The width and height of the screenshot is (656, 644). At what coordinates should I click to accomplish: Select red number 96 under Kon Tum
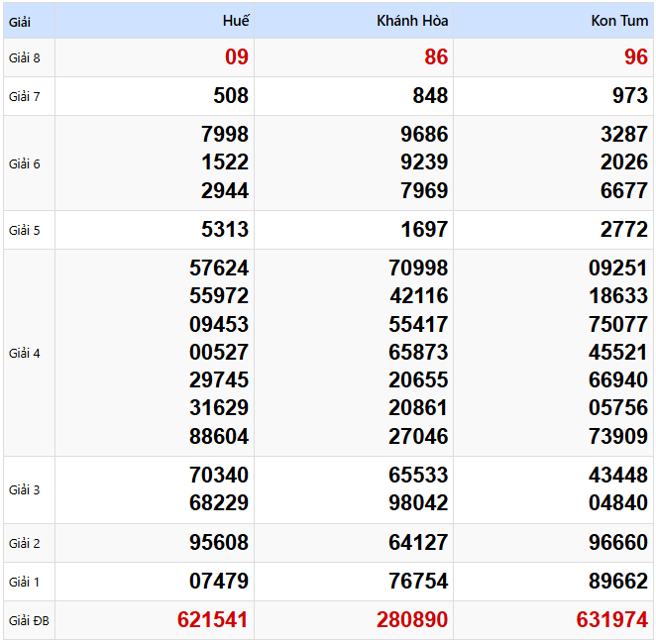click(x=635, y=57)
